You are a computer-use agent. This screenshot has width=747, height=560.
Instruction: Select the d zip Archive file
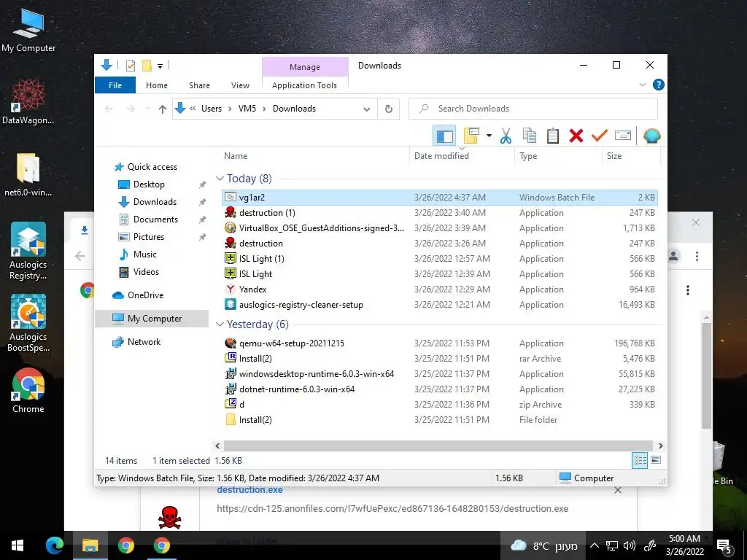click(x=440, y=404)
